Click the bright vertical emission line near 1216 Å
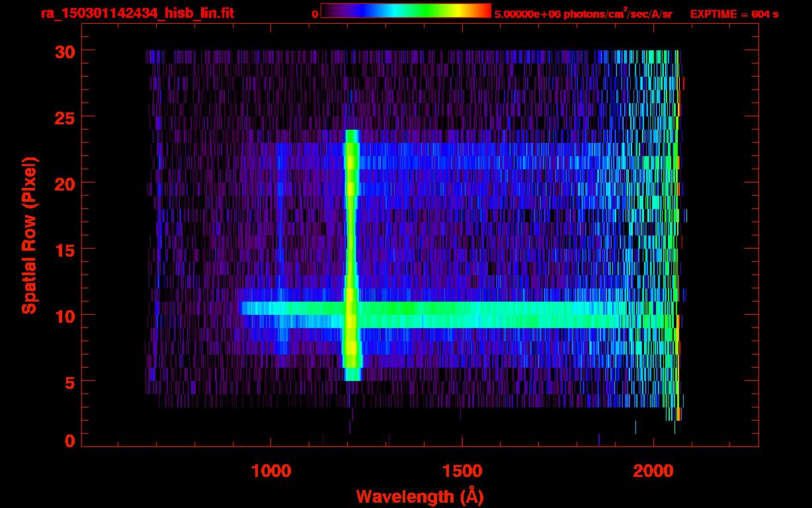The height and width of the screenshot is (508, 812). point(352,255)
